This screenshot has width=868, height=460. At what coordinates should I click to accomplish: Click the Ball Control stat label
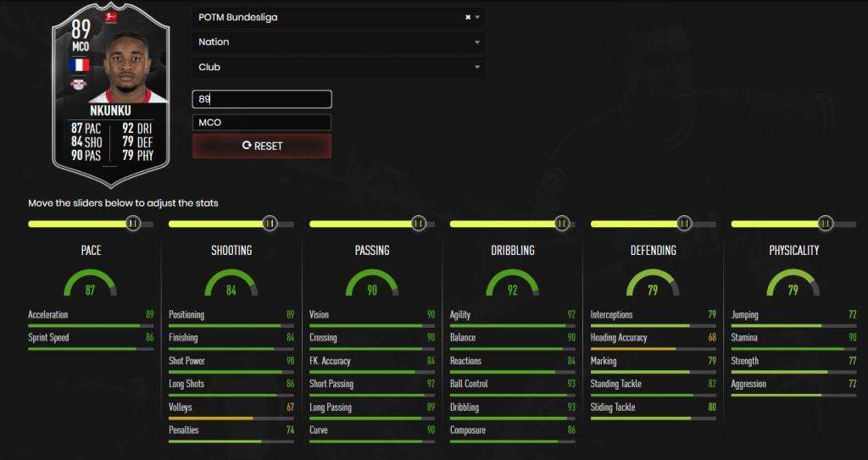[469, 384]
